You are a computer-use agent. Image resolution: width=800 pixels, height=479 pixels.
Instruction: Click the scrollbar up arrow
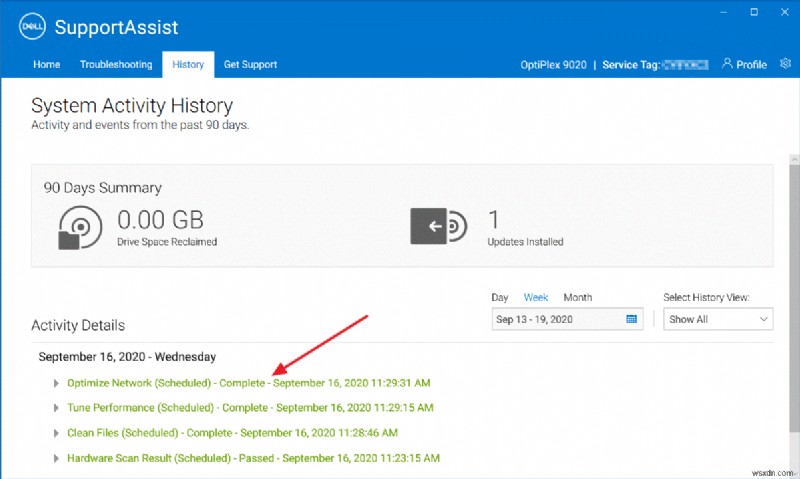[794, 159]
